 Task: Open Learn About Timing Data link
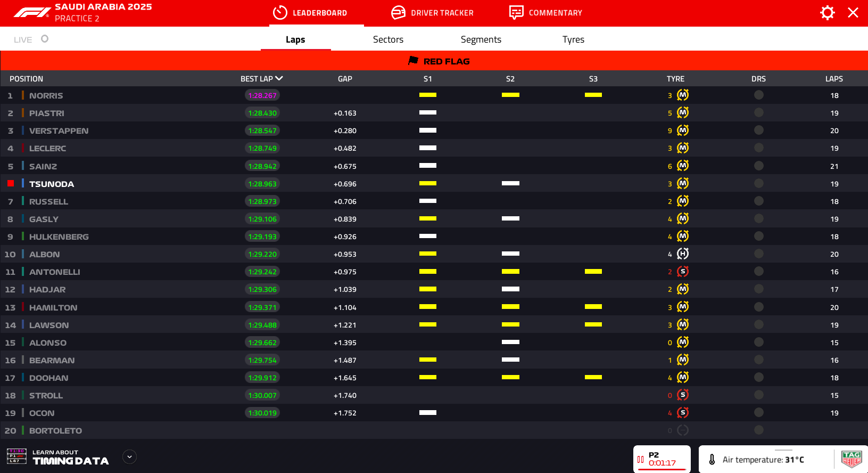71,458
